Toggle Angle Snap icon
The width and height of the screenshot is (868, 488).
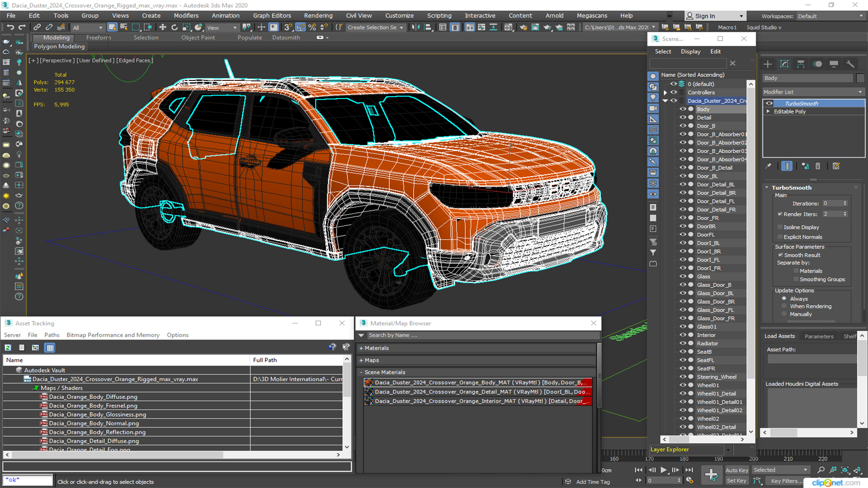(x=300, y=27)
